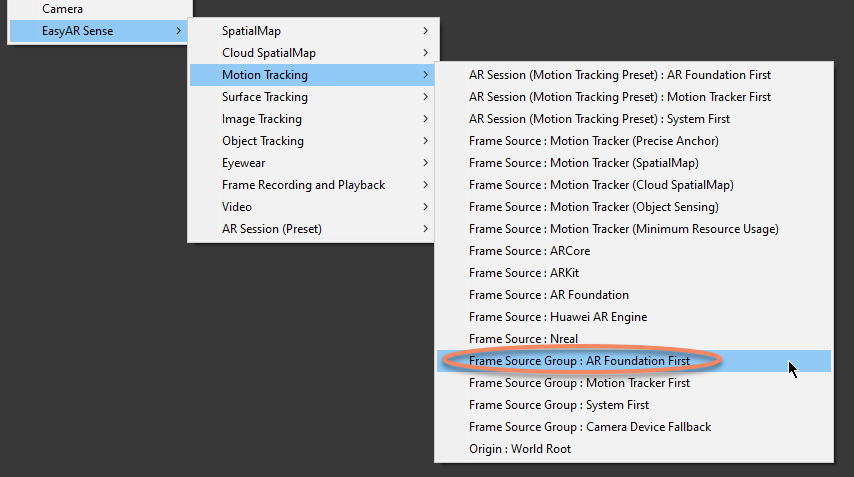Choose Origin : World Root
The height and width of the screenshot is (477, 854).
(x=520, y=449)
